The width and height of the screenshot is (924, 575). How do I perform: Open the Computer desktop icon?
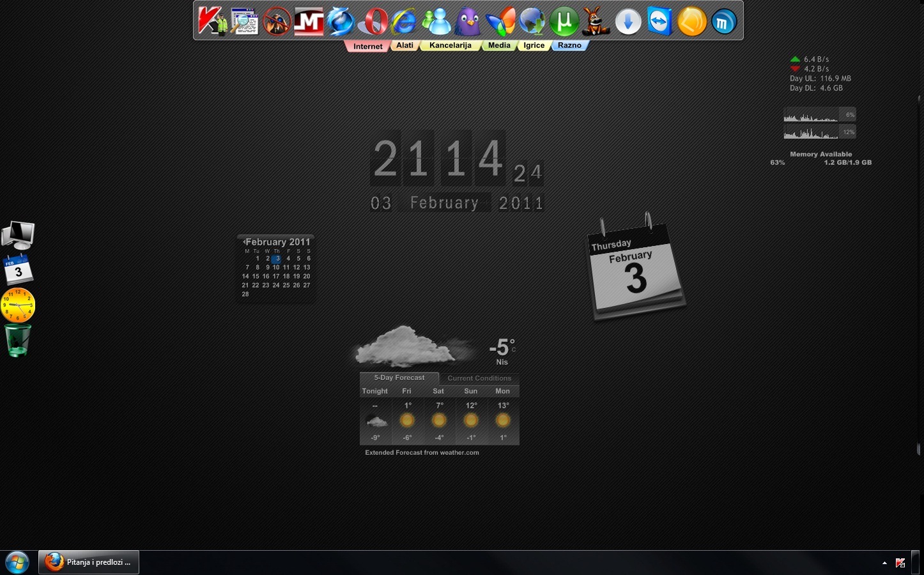18,236
